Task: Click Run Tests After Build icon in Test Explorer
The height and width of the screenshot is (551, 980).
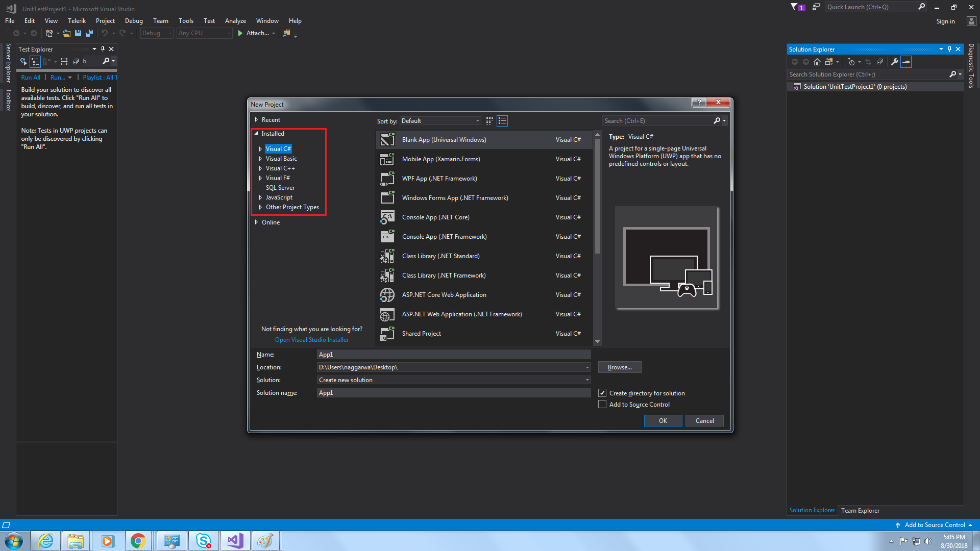Action: [x=23, y=61]
